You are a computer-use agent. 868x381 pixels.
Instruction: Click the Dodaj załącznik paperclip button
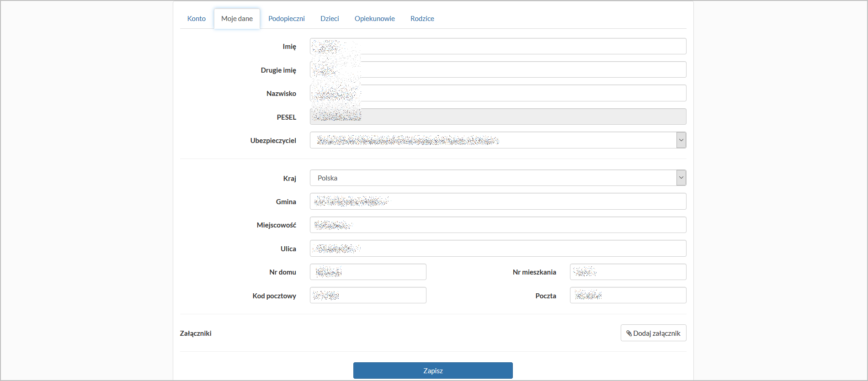coord(653,333)
